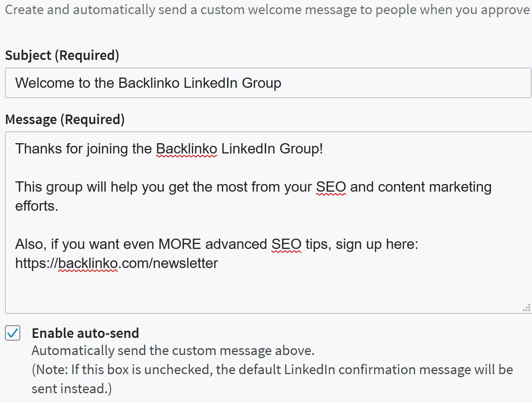Click the note about default LinkedIn confirmation
532x402 pixels.
[x=272, y=379]
